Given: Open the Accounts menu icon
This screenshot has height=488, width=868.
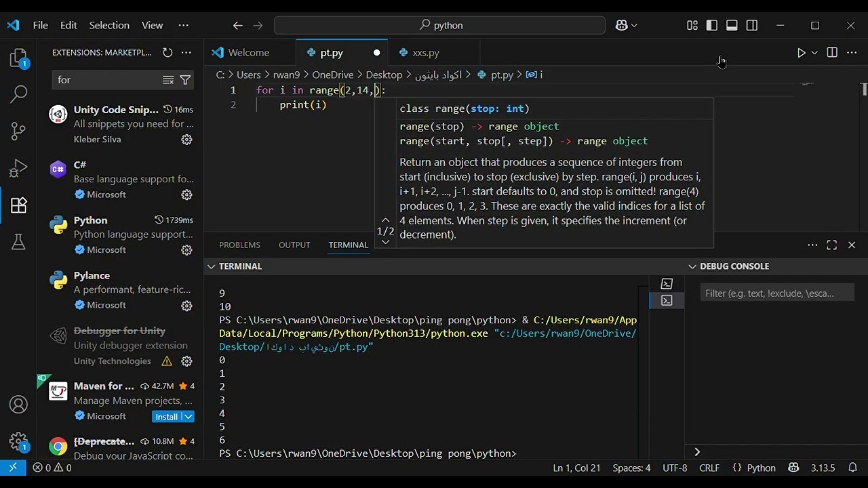Looking at the screenshot, I should pos(18,405).
